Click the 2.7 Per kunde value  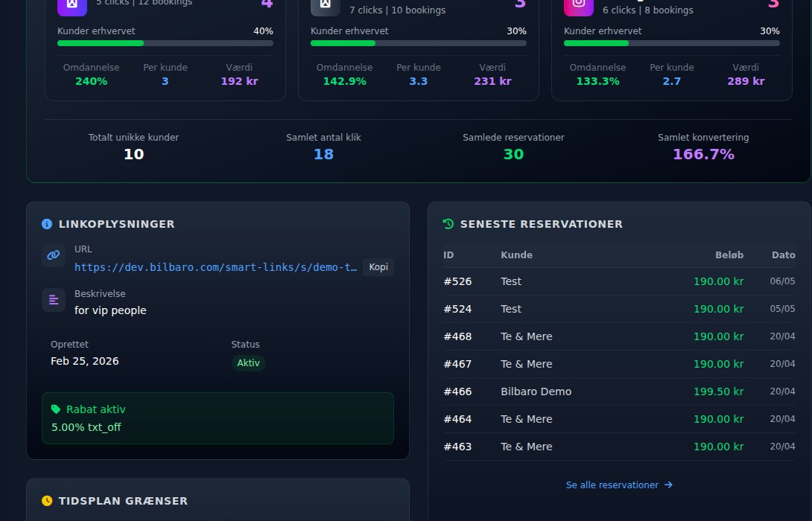pos(672,81)
